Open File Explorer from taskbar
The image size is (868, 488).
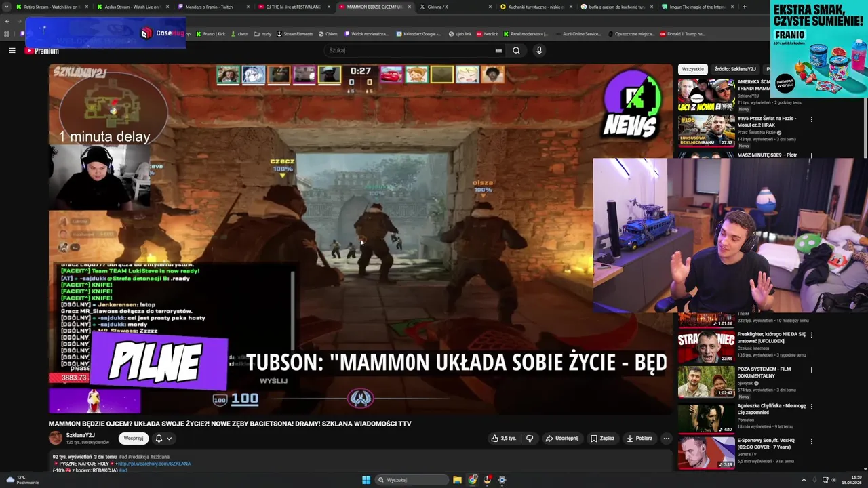(458, 480)
